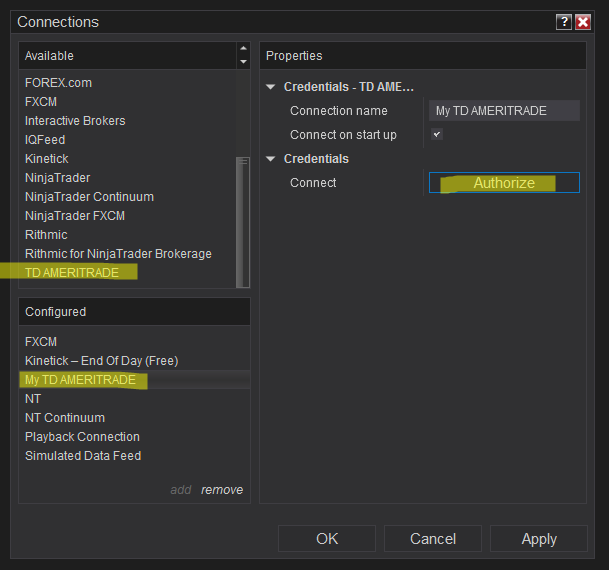Select Kinetick – End Of Day (Free)
Viewport: 609px width, 570px height.
pyautogui.click(x=102, y=361)
